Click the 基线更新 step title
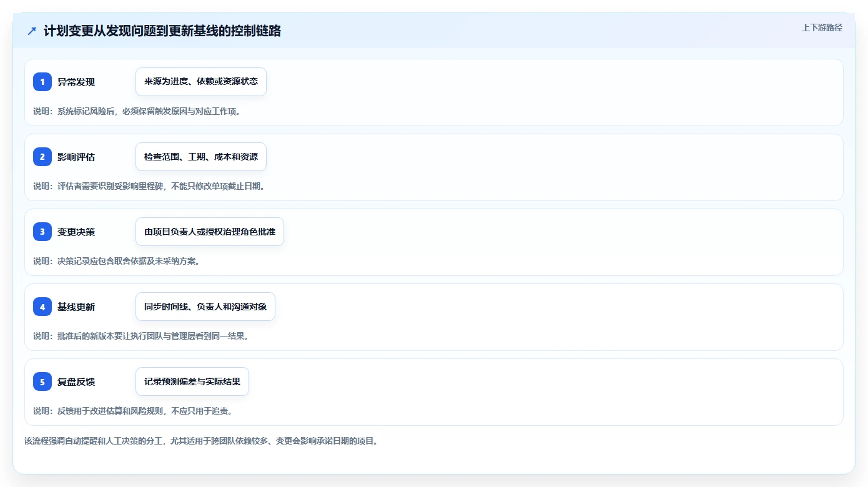The image size is (868, 487). (76, 307)
